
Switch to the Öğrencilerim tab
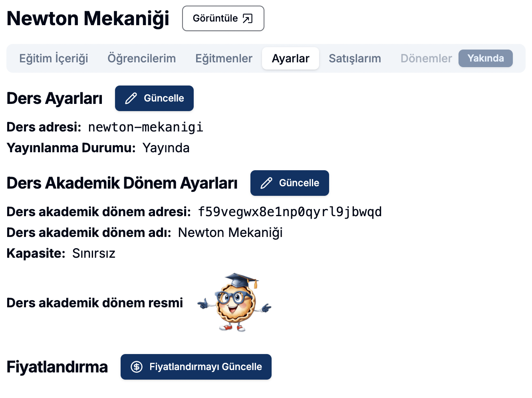point(141,58)
